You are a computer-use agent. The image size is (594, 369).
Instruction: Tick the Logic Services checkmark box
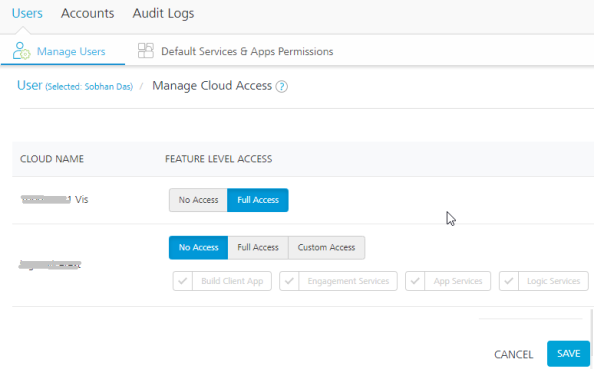[x=509, y=281]
